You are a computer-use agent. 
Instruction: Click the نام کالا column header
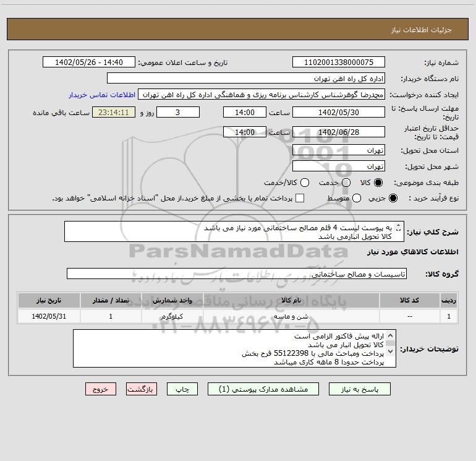click(x=291, y=300)
